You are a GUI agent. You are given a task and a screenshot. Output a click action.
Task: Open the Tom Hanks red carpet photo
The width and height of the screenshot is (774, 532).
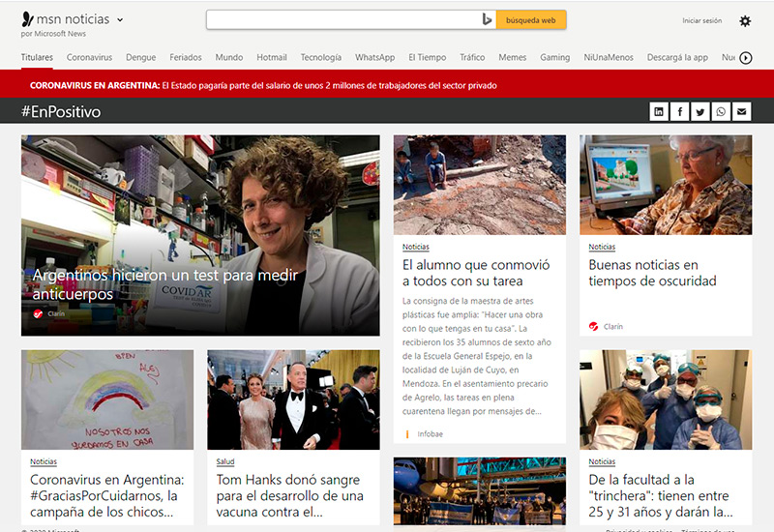tap(293, 399)
